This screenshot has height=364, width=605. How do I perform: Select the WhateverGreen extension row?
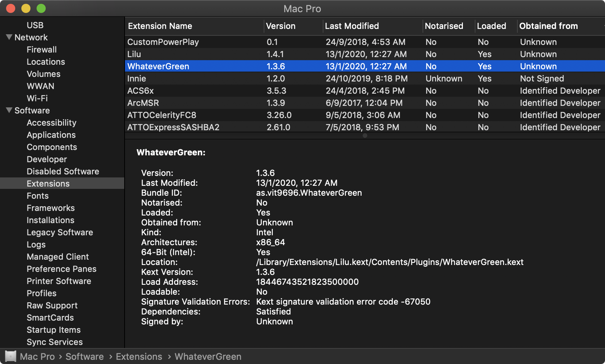pyautogui.click(x=365, y=66)
